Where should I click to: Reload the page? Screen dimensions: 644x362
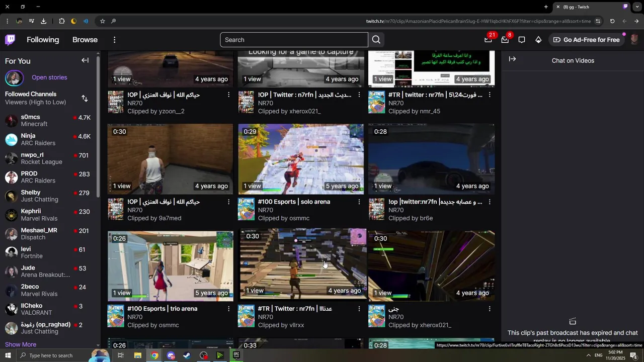click(612, 21)
